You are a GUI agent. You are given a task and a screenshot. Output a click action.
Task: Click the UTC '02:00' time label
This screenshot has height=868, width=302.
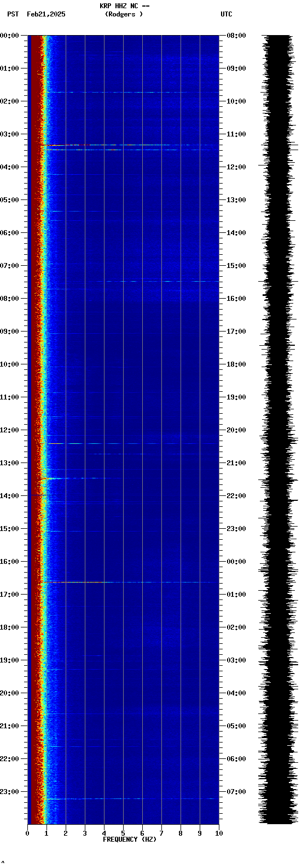coord(236,627)
